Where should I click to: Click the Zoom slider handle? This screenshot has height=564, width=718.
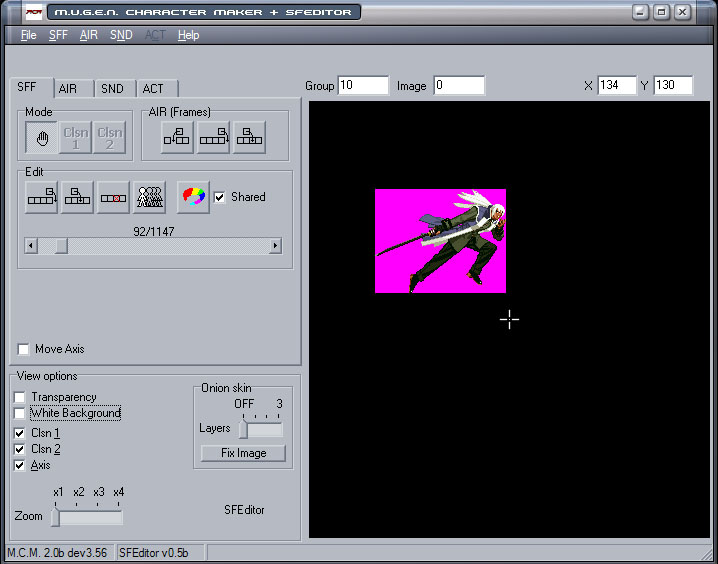coord(56,517)
